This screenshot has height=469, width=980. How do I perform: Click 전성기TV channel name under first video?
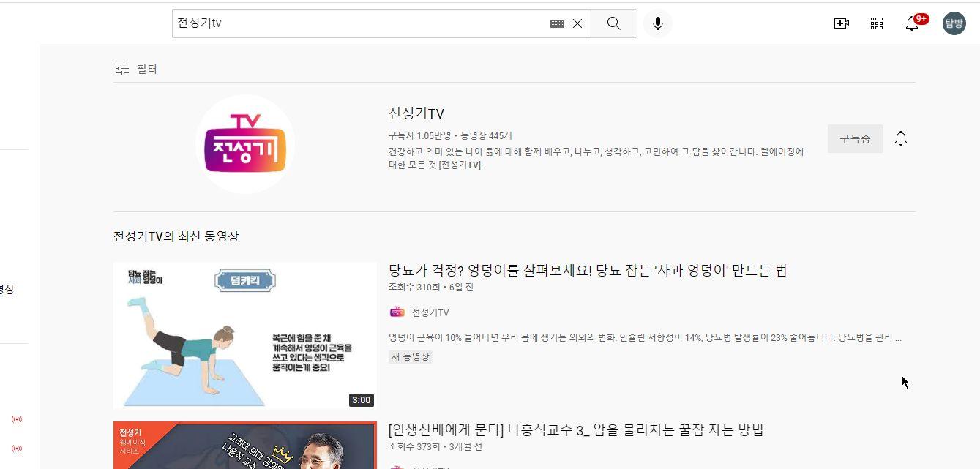(x=430, y=312)
